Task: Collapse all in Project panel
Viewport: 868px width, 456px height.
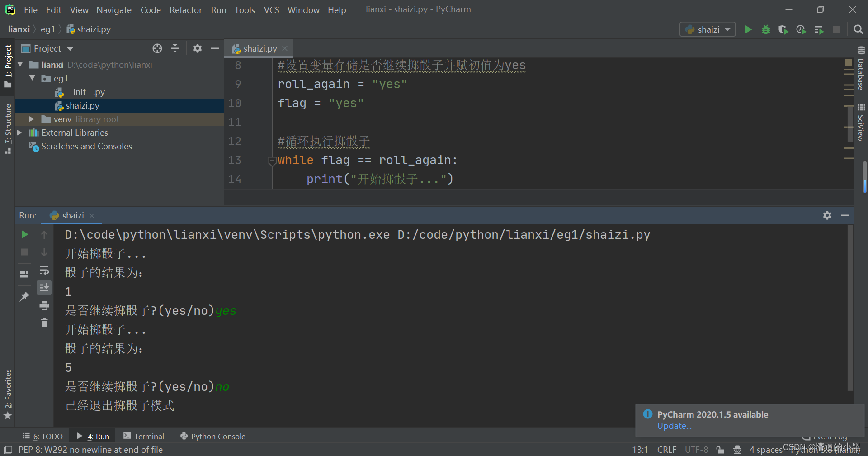Action: 175,48
